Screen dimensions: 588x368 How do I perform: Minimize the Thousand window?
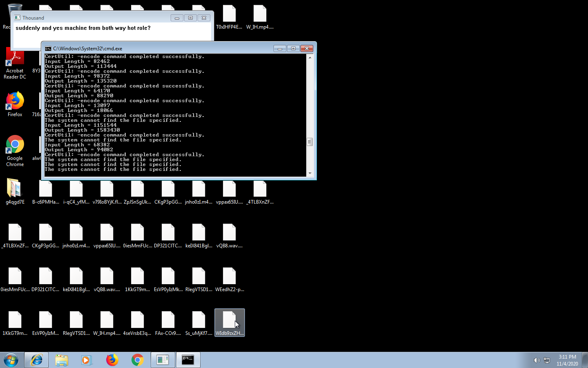tap(177, 18)
